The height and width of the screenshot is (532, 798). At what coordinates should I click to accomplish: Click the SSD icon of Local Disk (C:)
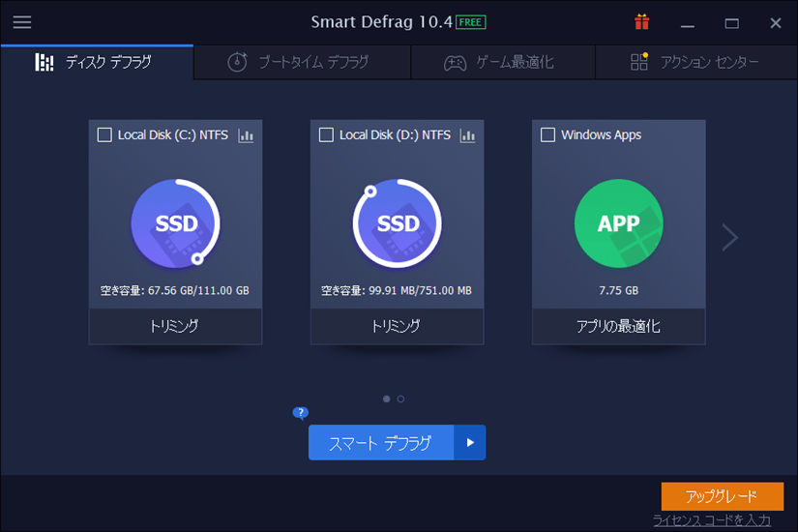[176, 223]
